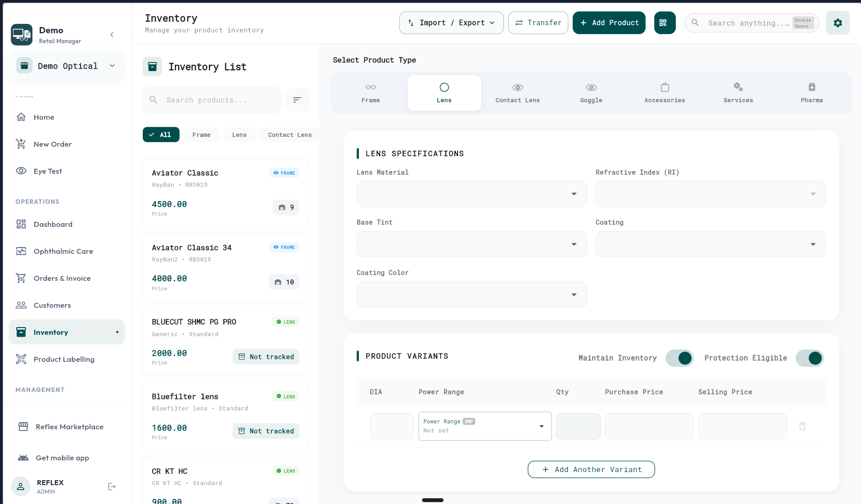Open the Coating Color dropdown
This screenshot has width=861, height=504.
coord(471,295)
